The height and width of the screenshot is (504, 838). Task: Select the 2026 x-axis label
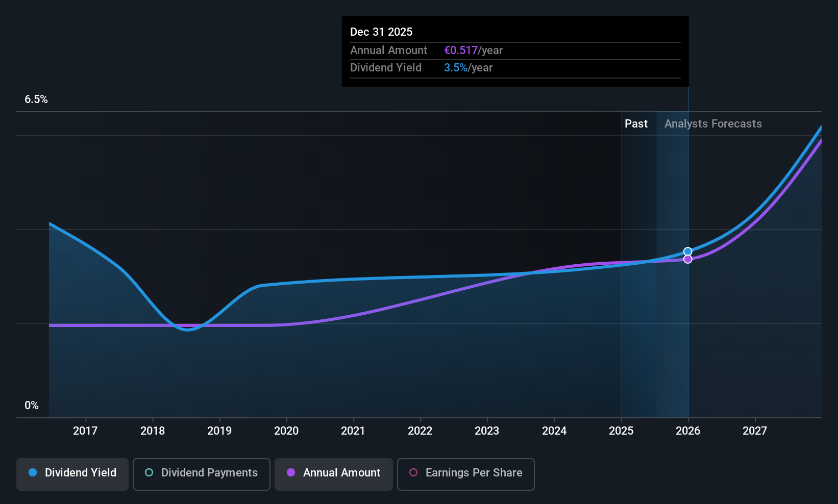point(688,431)
